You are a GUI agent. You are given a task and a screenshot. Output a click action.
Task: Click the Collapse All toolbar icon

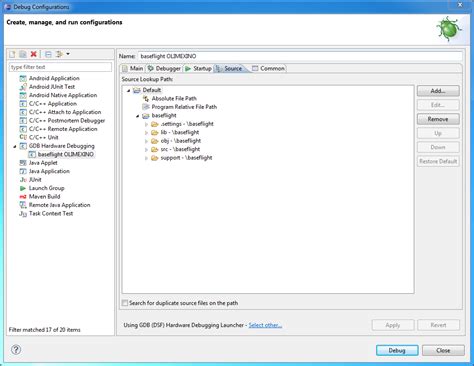pyautogui.click(x=48, y=54)
